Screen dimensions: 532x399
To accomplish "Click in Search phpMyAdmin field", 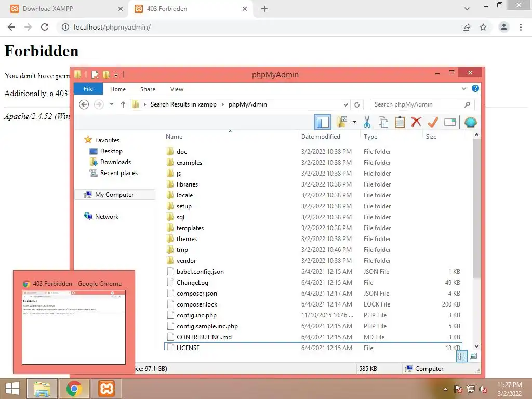I will (418, 104).
